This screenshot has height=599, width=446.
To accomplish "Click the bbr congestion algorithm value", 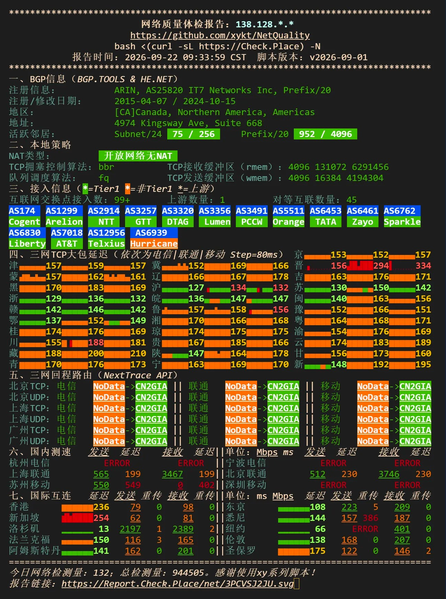I will pos(106,167).
